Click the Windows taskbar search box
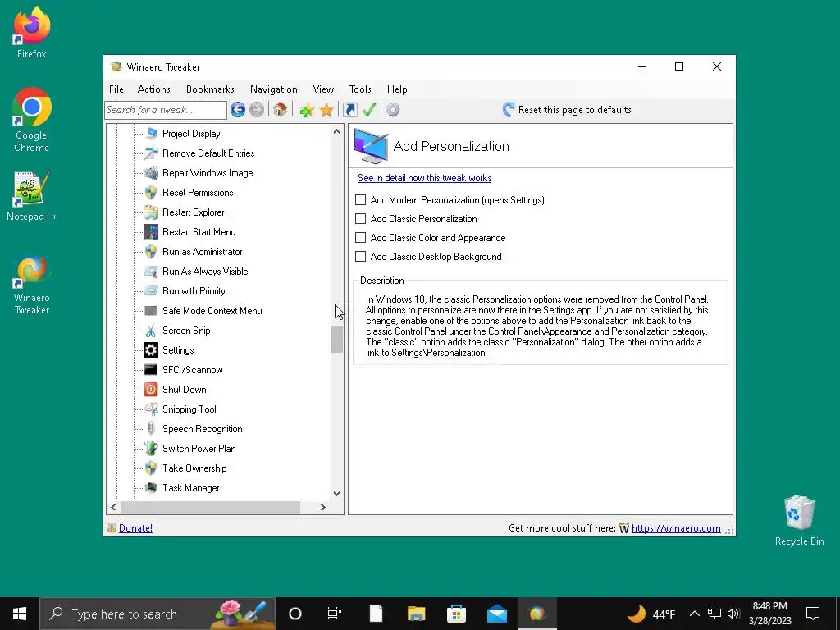Screen dimensions: 840x630 157,614
